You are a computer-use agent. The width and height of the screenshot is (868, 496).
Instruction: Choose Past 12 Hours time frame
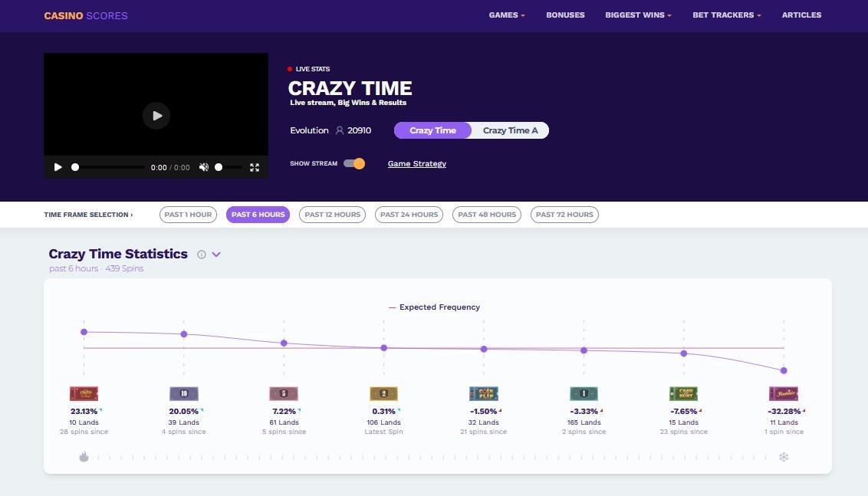coord(332,215)
